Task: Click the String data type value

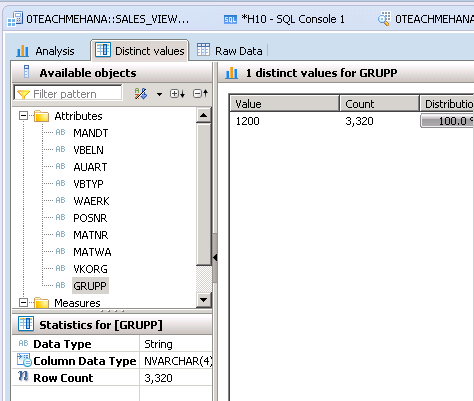Action: coord(158,344)
